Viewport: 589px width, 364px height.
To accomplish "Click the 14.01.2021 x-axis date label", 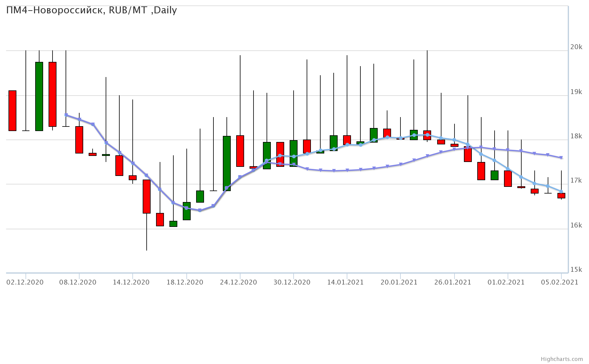I will 345,282.
